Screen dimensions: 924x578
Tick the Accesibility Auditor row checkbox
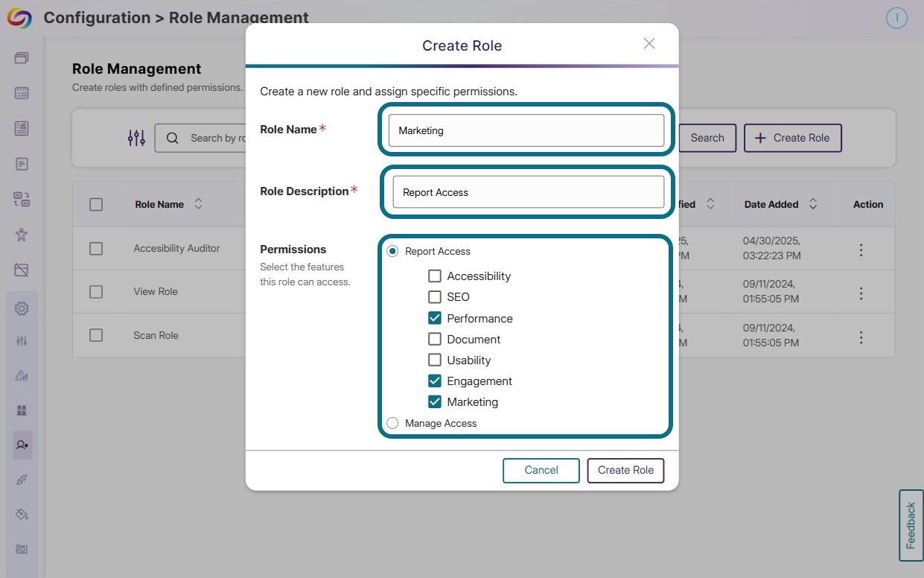click(x=96, y=249)
